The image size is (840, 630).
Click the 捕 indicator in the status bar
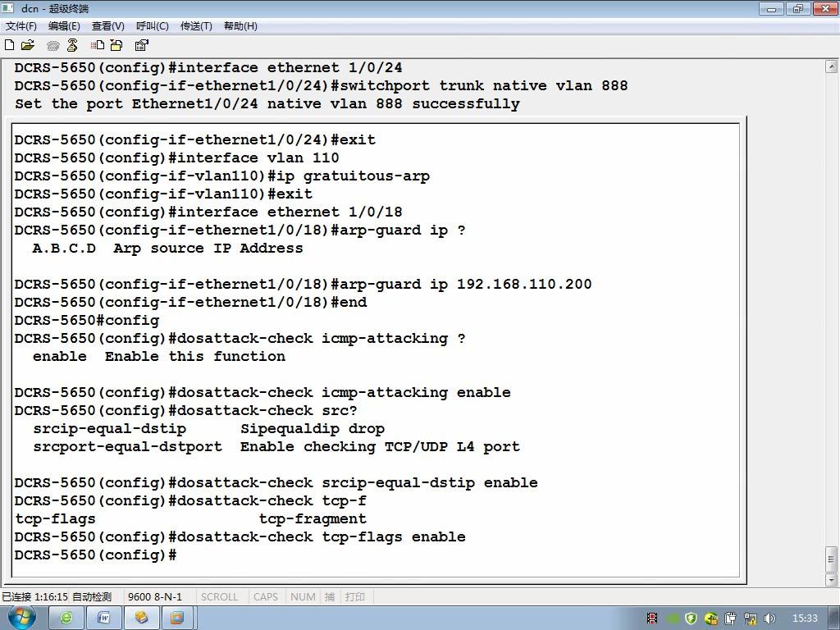(x=330, y=597)
